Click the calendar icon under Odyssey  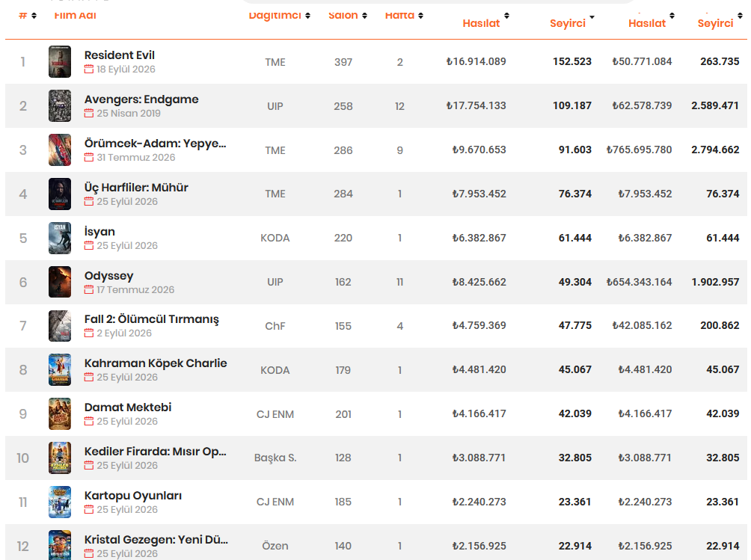[x=88, y=289]
